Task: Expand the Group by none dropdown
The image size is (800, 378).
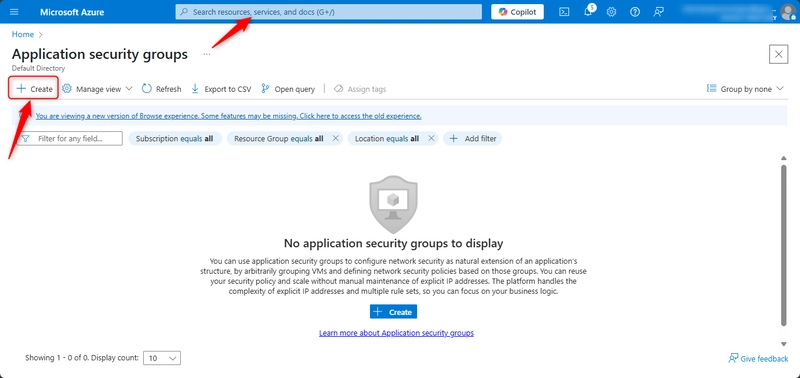Action: pos(745,89)
